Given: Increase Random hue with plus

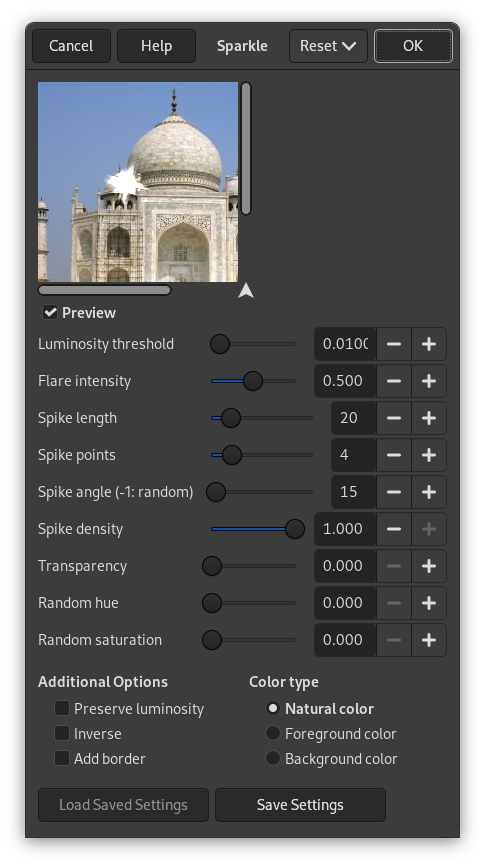Looking at the screenshot, I should click(x=429, y=603).
